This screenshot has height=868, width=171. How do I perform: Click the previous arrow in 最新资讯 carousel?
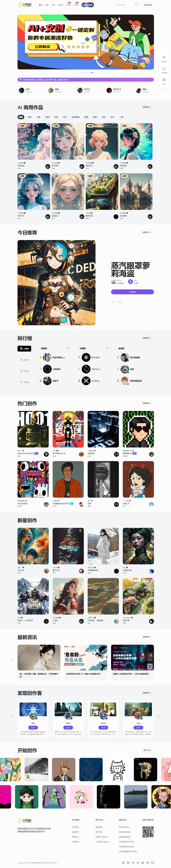click(x=13, y=660)
